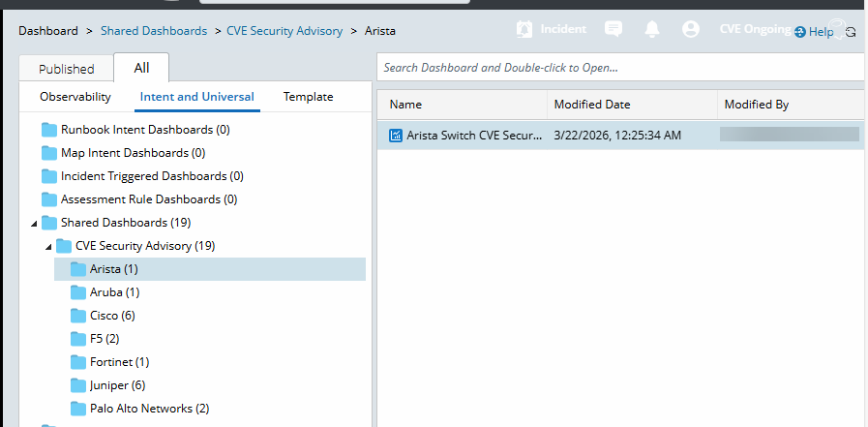The image size is (868, 427).
Task: Select Map Intent Dashboards (0) in tree
Action: [133, 153]
